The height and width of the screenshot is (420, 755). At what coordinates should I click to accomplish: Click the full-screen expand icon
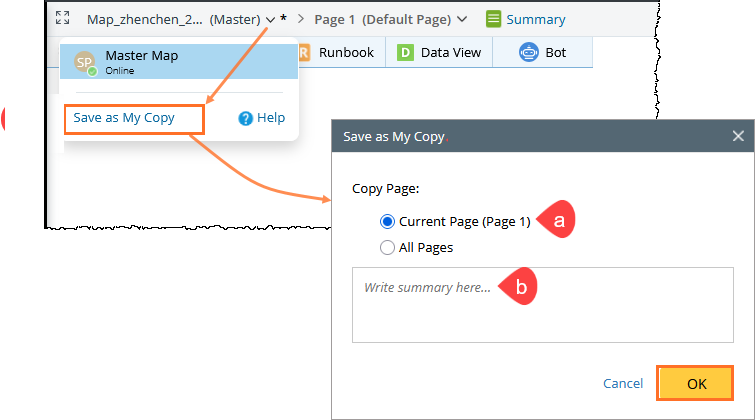[62, 18]
